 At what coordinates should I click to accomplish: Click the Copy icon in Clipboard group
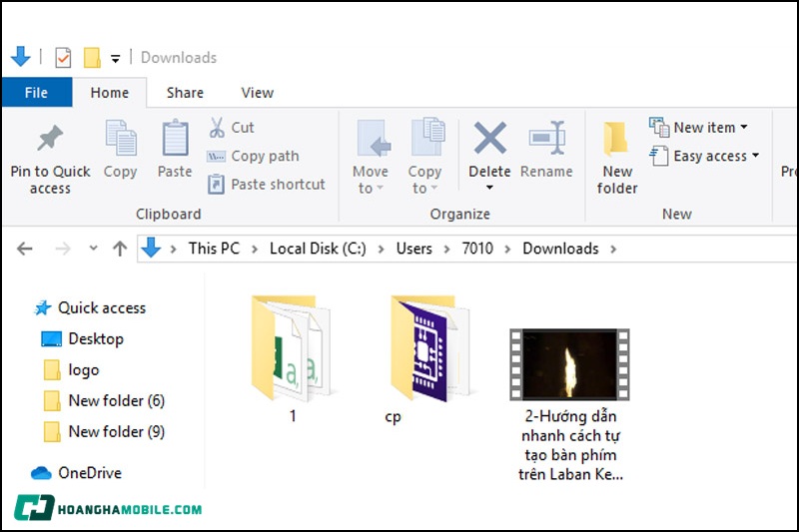pos(121,140)
